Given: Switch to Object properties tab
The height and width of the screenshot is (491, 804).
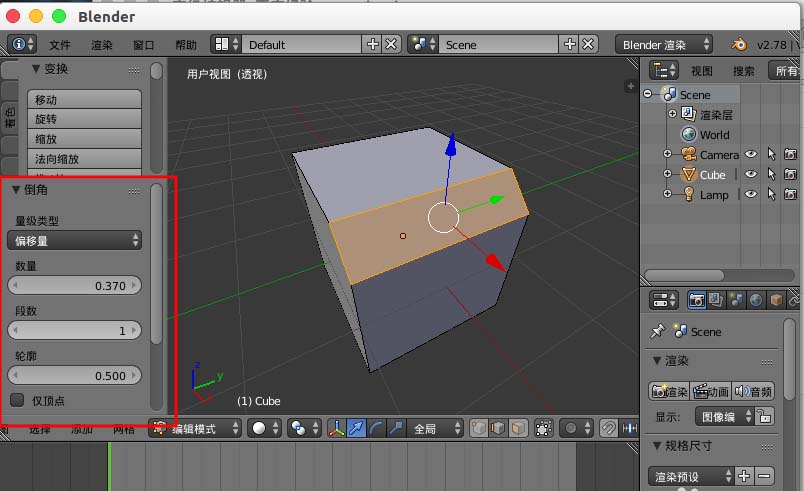Looking at the screenshot, I should coord(776,300).
